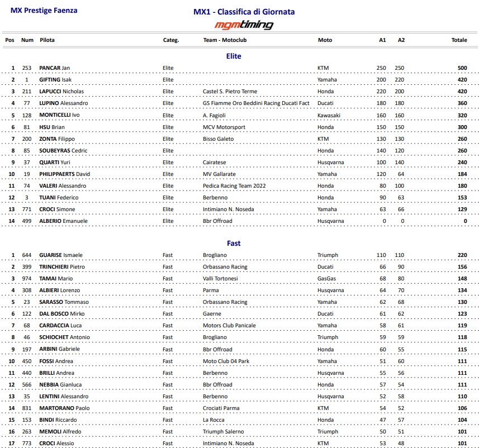This screenshot has width=479, height=448.
Task: Click the Pilota column header
Action: (x=47, y=40)
